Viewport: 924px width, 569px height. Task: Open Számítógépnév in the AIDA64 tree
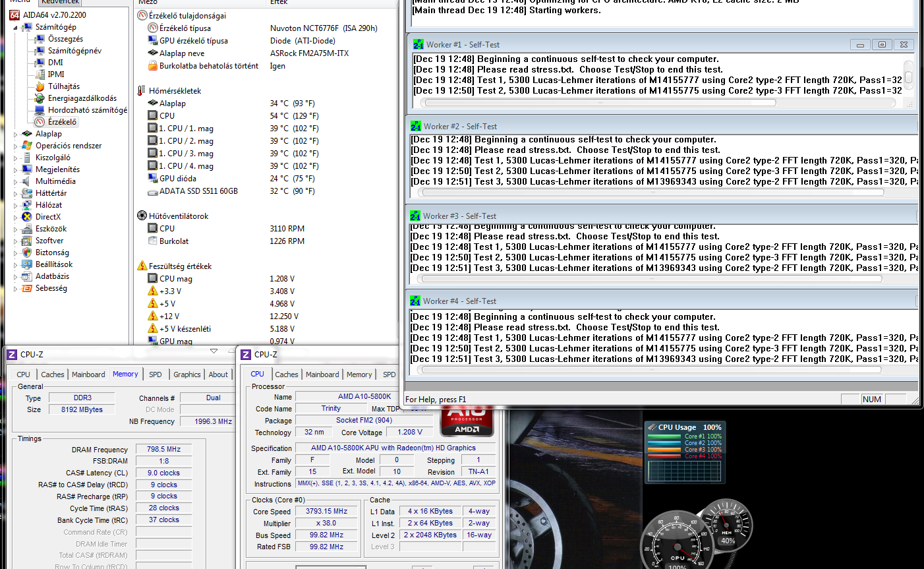pyautogui.click(x=74, y=51)
